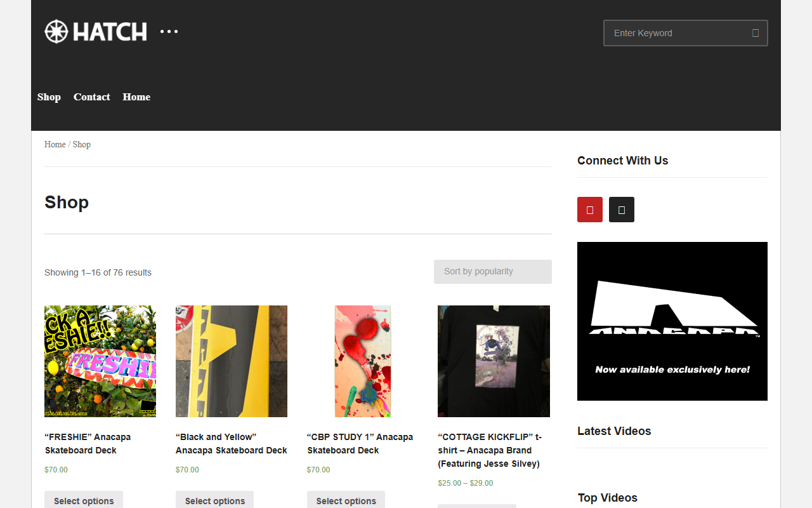Click the “Black and Yellow” Anacapa Skateboard Deck title

(x=232, y=444)
